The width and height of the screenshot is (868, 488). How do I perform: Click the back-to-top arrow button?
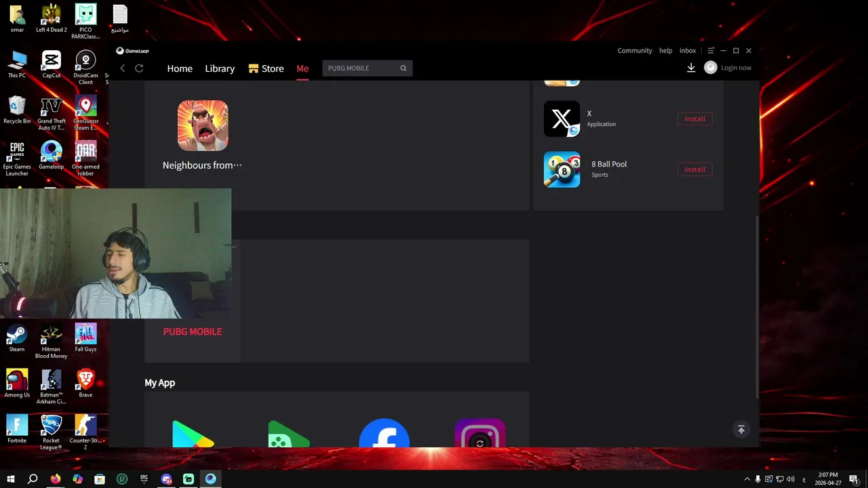point(741,429)
